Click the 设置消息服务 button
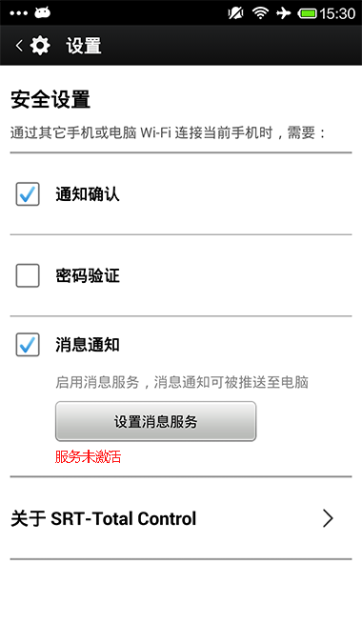Screen dimensions: 362x644 pos(155,421)
